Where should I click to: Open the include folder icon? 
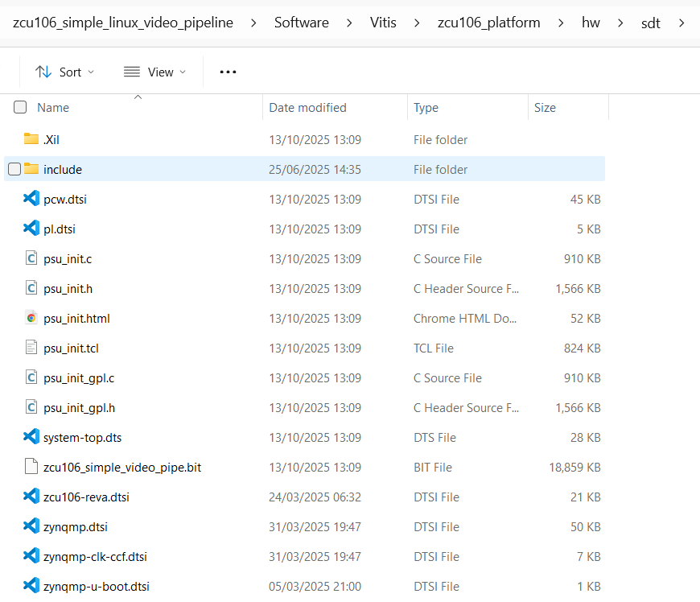tap(31, 169)
